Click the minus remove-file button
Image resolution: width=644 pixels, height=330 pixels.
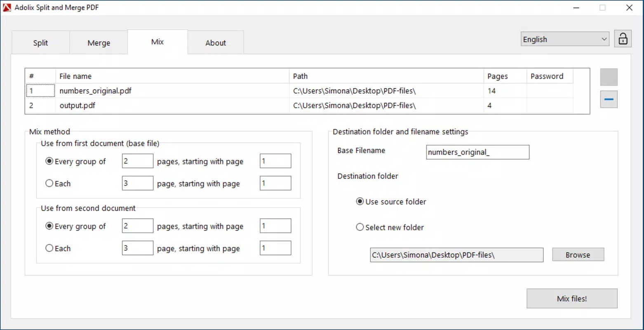[x=609, y=99]
